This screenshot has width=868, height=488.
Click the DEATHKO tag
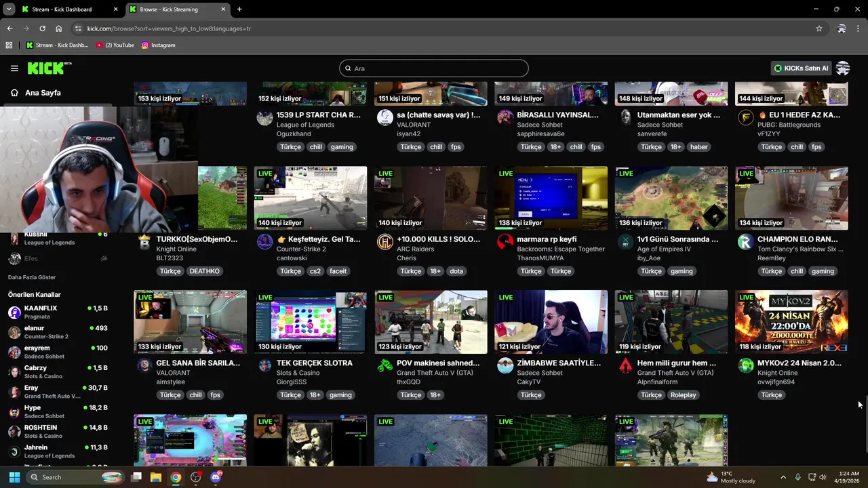(x=204, y=271)
